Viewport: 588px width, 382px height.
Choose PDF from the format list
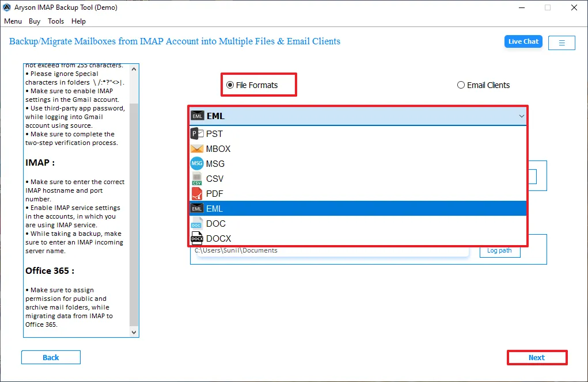click(358, 194)
